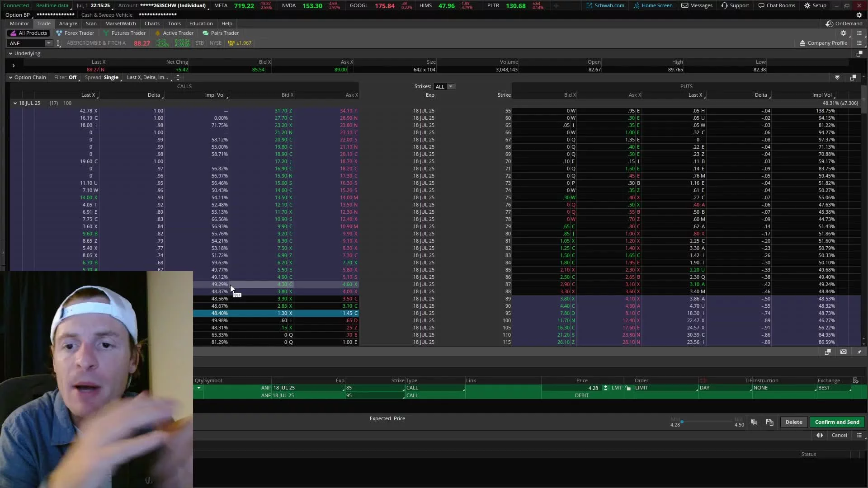The image size is (868, 488).
Task: Open the ANF symbol dropdown arrow
Action: click(x=48, y=43)
